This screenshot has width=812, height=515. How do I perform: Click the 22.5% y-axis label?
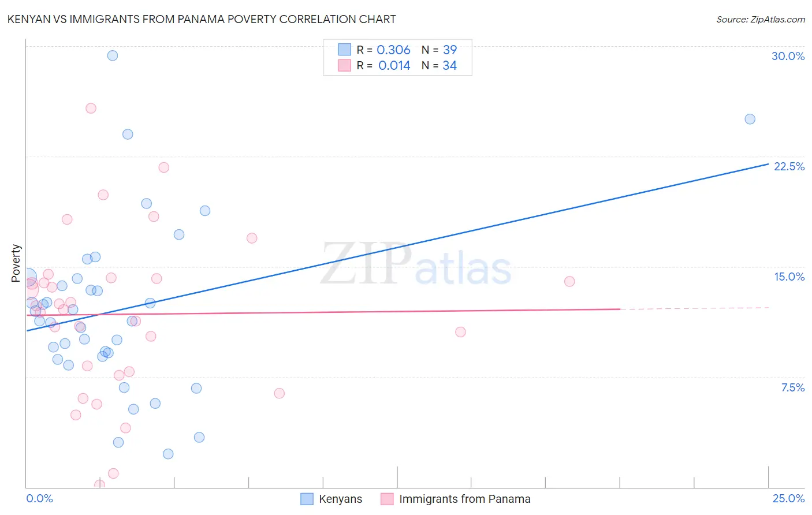789,166
